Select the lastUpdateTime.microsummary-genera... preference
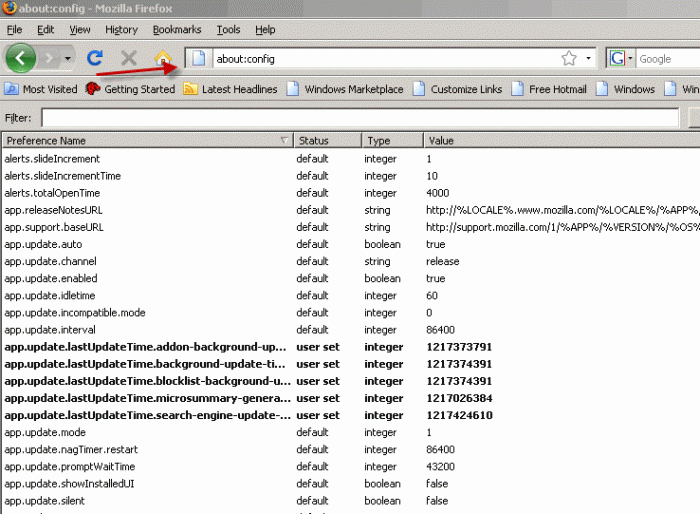The width and height of the screenshot is (700, 514). coord(147,398)
